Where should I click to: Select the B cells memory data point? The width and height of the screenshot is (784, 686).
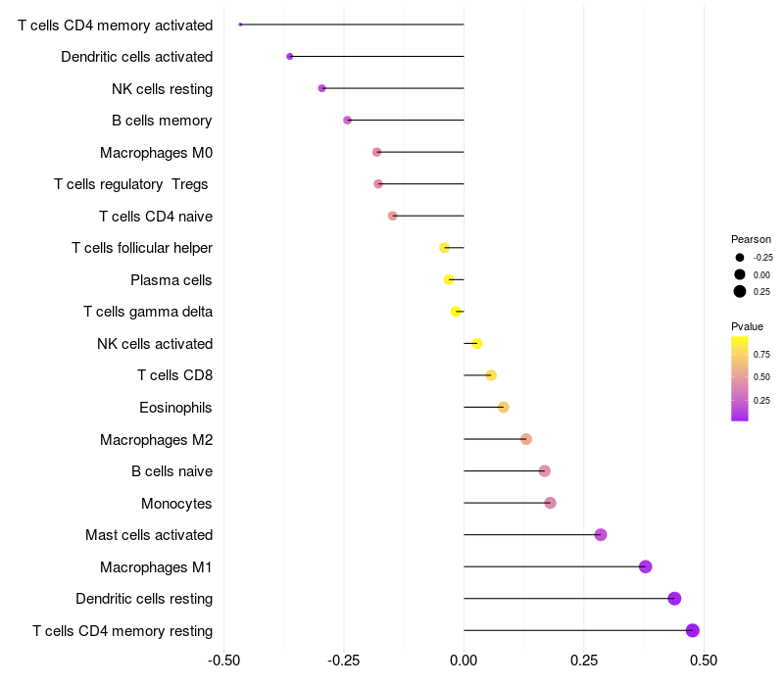pyautogui.click(x=348, y=120)
